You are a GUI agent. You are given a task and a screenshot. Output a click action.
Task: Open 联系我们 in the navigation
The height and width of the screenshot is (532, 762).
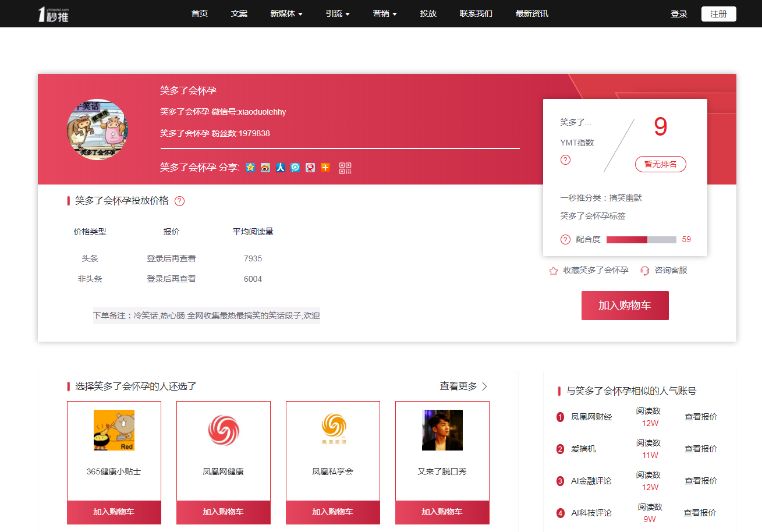[476, 13]
